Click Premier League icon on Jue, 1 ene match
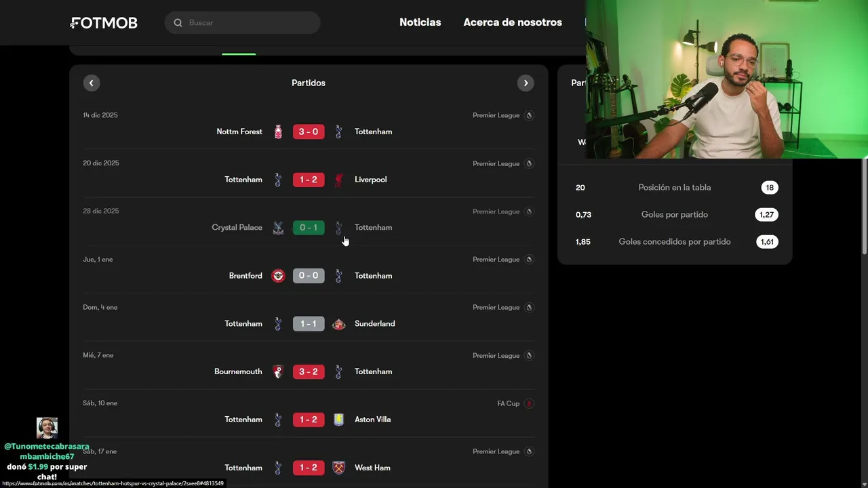The image size is (868, 488). pos(529,260)
